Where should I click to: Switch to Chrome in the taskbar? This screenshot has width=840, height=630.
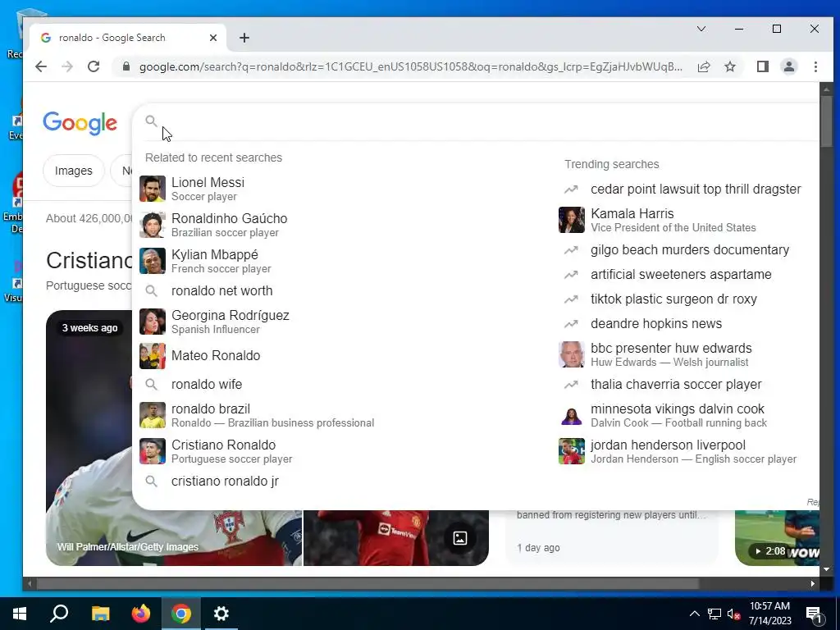coord(181,614)
